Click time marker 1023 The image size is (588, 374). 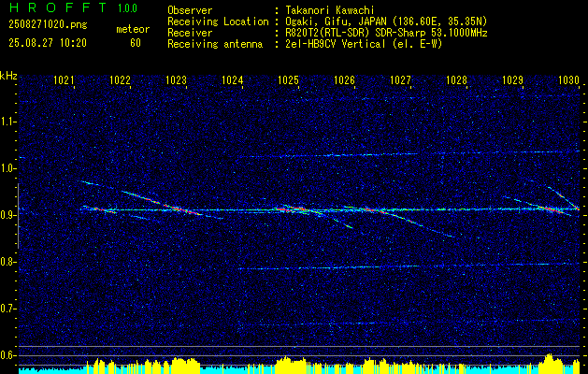[x=176, y=79]
